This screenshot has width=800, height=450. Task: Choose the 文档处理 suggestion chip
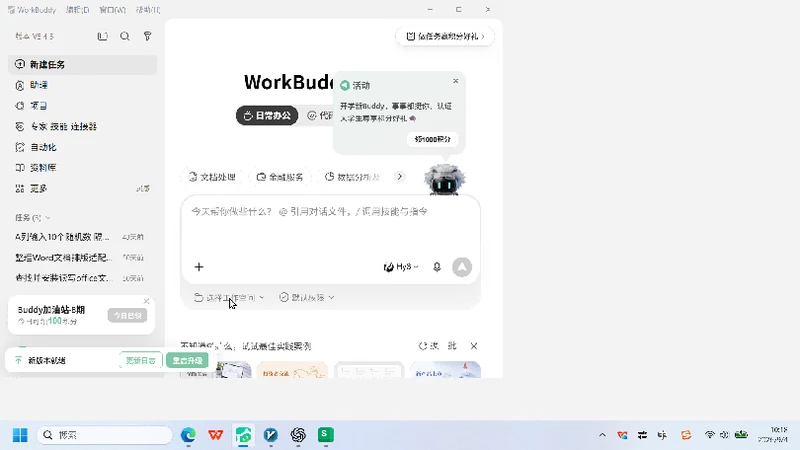pos(212,177)
